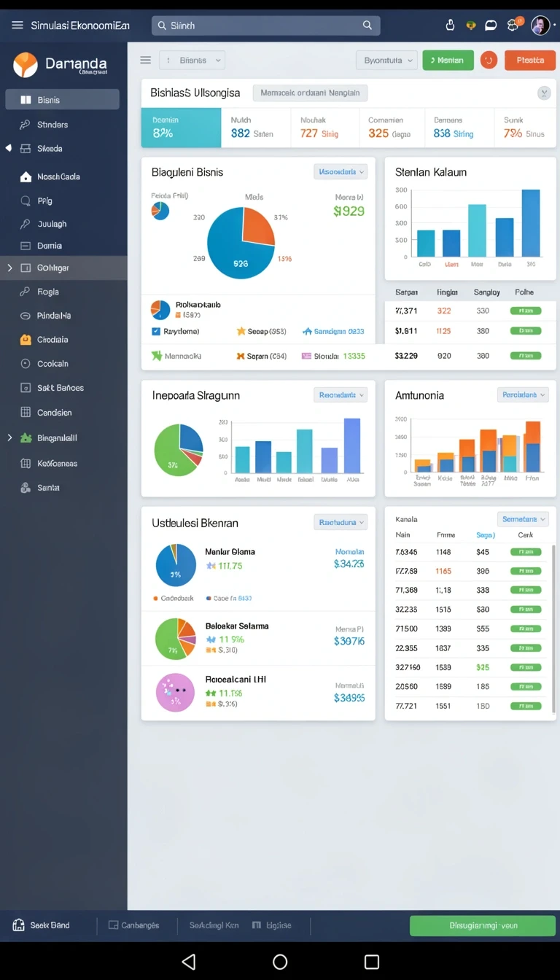Open the hamburger menu beside Simulasi Ekonomi
Screen dimensions: 560x980
point(17,25)
